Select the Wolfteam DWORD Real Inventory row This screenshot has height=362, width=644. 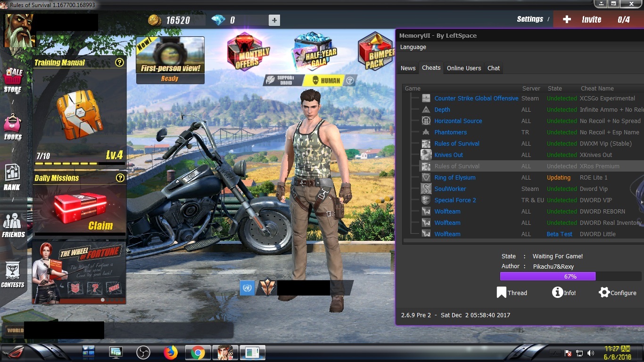pyautogui.click(x=524, y=223)
